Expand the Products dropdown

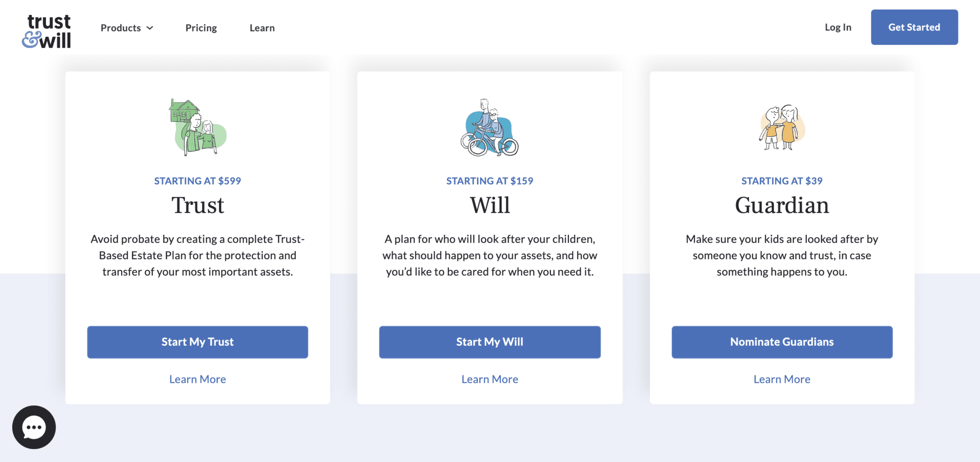126,28
